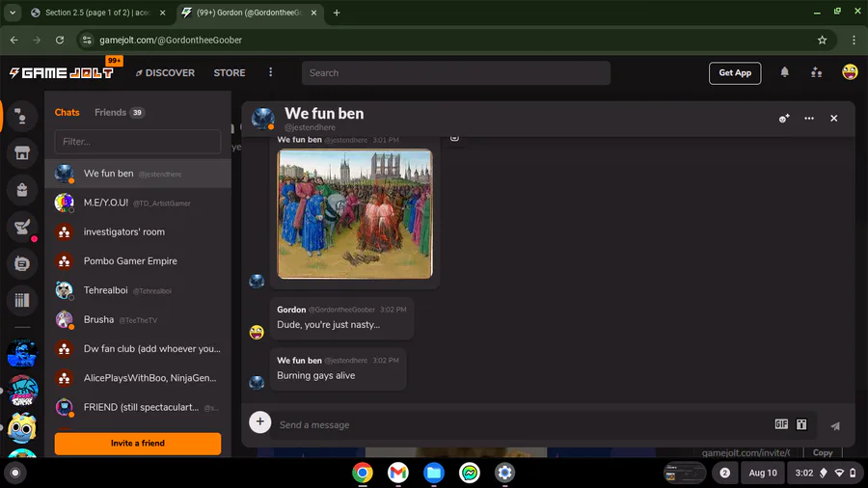Click the plus attach button in the message bar
Image resolution: width=868 pixels, height=488 pixels.
(x=259, y=421)
